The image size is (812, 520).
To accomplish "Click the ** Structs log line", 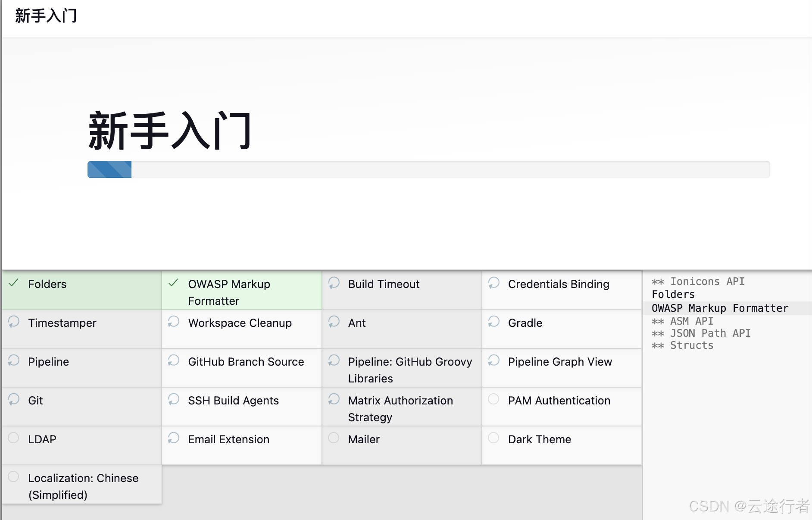I will pyautogui.click(x=682, y=345).
